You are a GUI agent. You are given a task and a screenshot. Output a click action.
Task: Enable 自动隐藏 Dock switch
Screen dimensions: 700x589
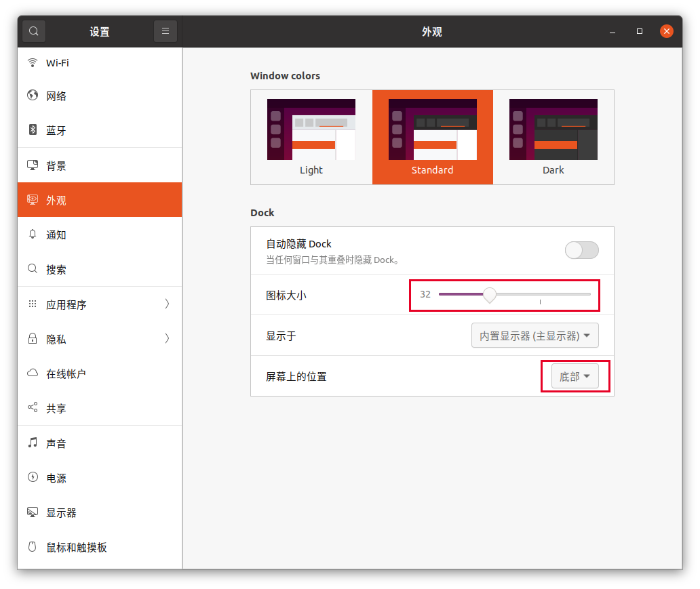[581, 250]
